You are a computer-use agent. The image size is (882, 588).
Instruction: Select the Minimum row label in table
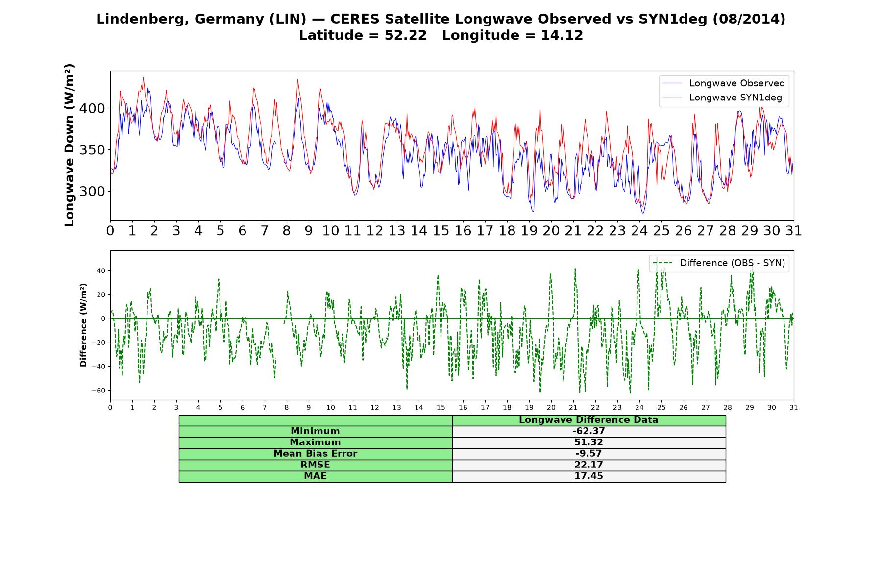click(x=316, y=431)
